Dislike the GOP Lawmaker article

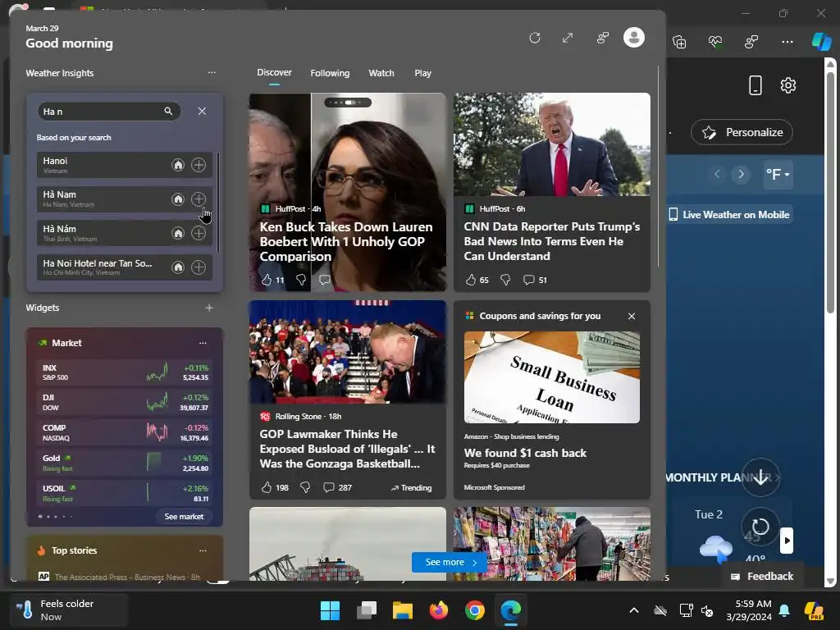pyautogui.click(x=305, y=487)
